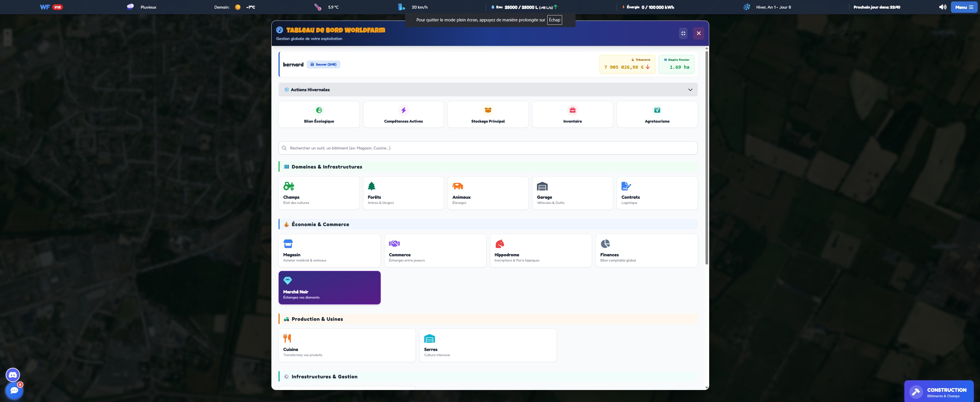This screenshot has width=980, height=402.
Task: Open the Stockage Principal card
Action: tap(488, 114)
